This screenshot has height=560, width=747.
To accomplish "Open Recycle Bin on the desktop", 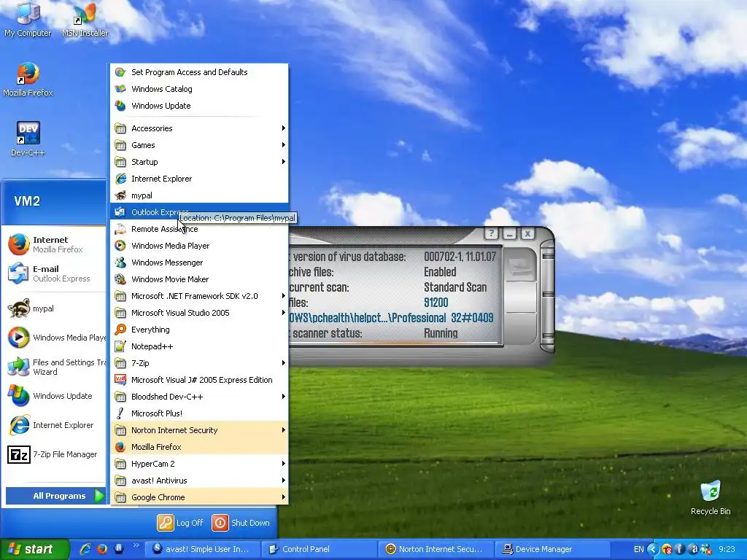I will 711,498.
